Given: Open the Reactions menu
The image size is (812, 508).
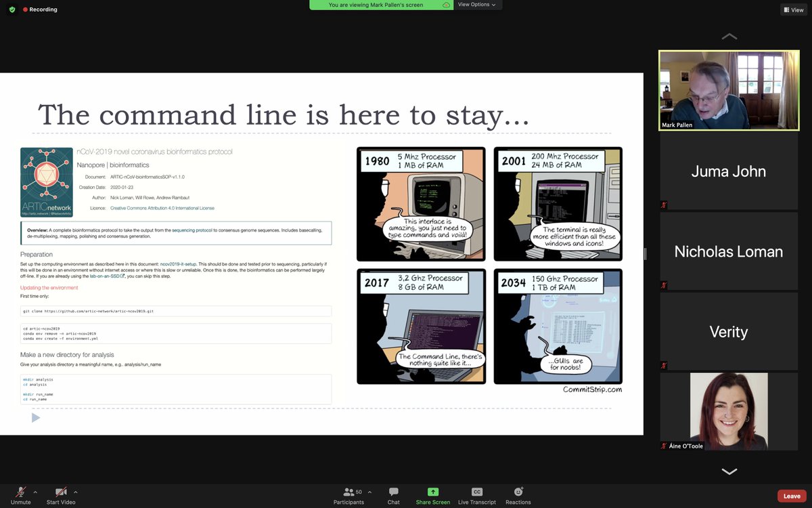Looking at the screenshot, I should (x=518, y=496).
